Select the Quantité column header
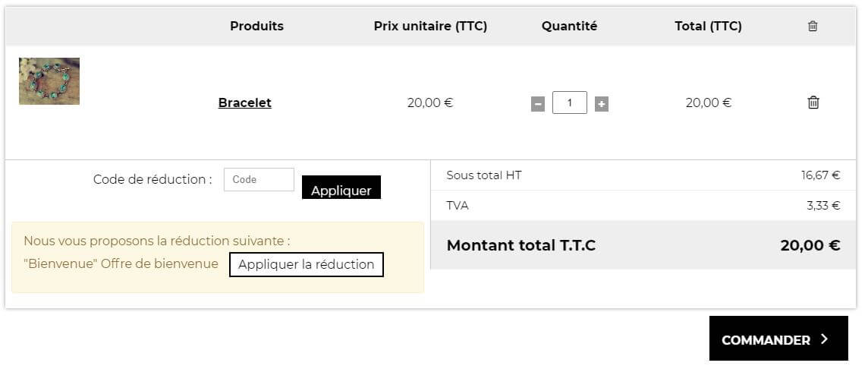The width and height of the screenshot is (868, 369). click(569, 26)
